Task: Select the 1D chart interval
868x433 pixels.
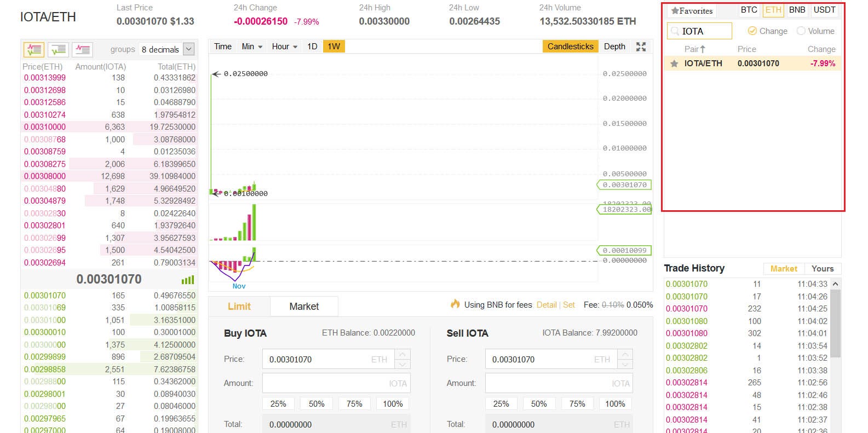Action: pos(312,47)
